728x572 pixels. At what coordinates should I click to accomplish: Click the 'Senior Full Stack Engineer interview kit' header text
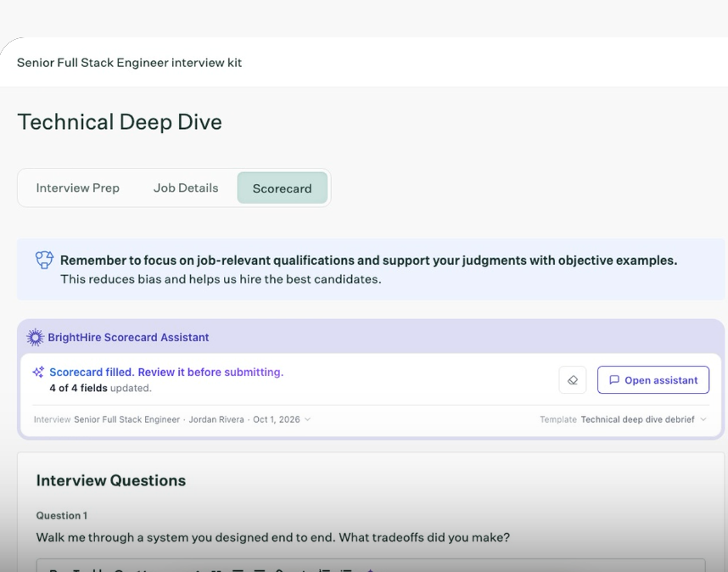click(130, 63)
